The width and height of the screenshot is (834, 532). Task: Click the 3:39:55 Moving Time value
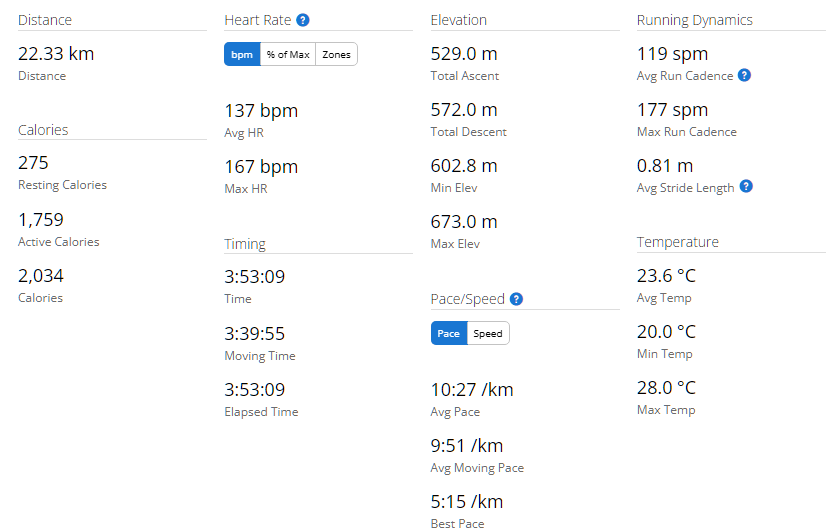(255, 333)
